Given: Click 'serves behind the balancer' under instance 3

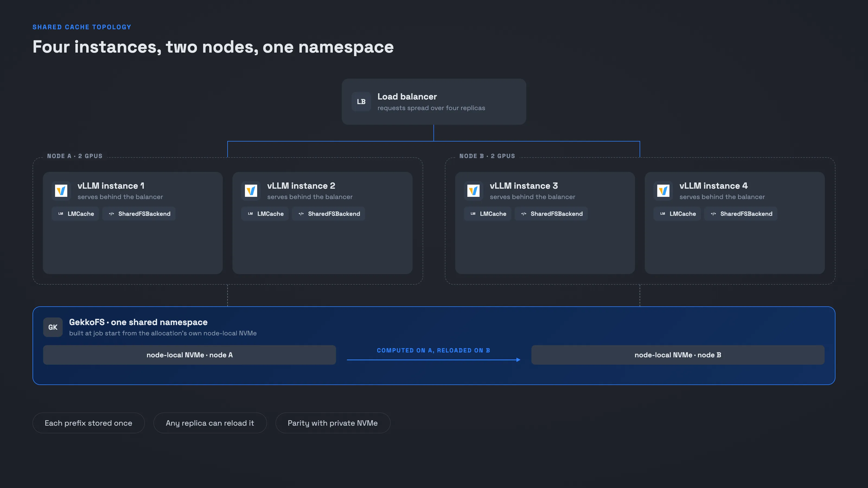Looking at the screenshot, I should [x=533, y=197].
